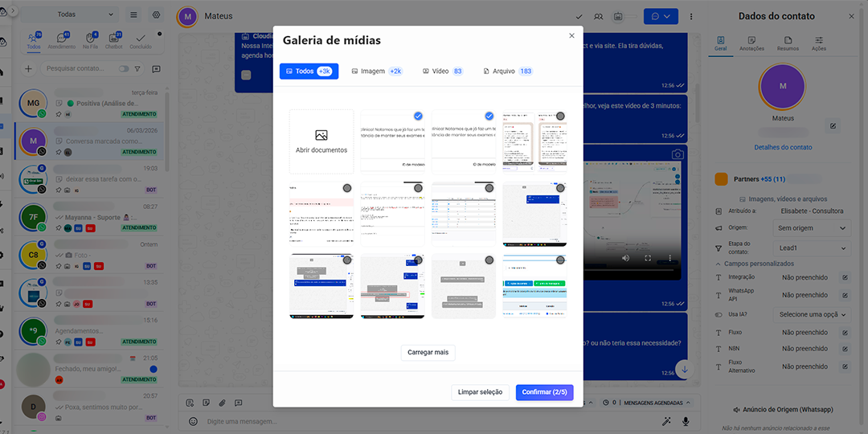
Task: Click the settings gear above the chat list
Action: pyautogui.click(x=156, y=14)
